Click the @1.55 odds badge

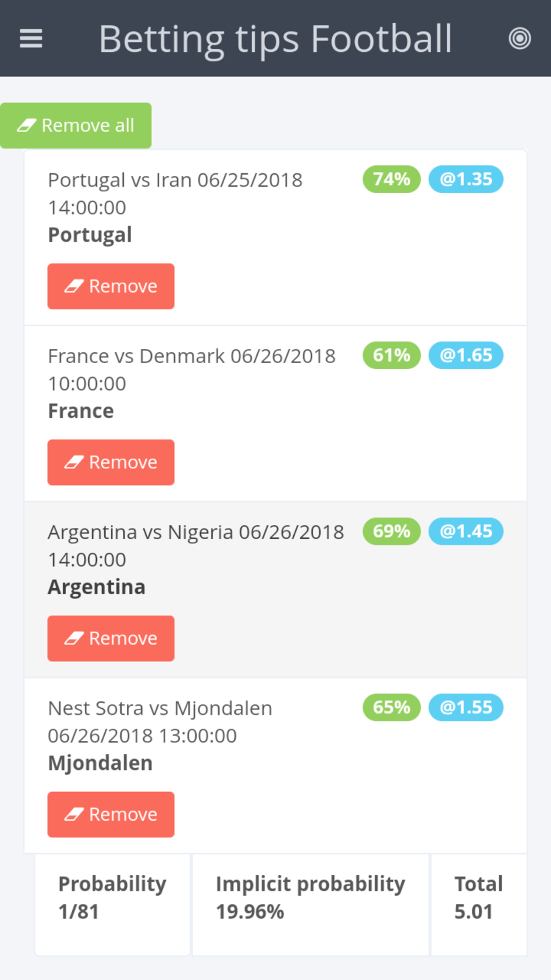coord(466,707)
